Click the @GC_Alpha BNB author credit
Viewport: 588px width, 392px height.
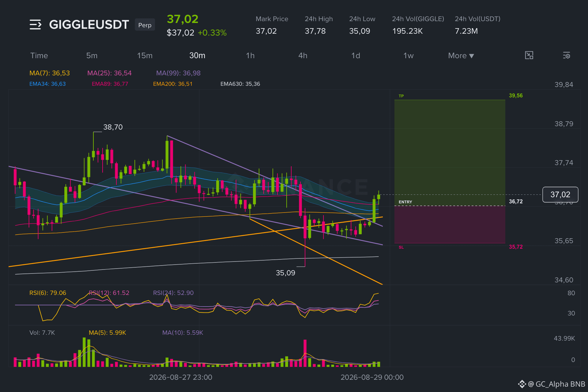click(x=552, y=384)
